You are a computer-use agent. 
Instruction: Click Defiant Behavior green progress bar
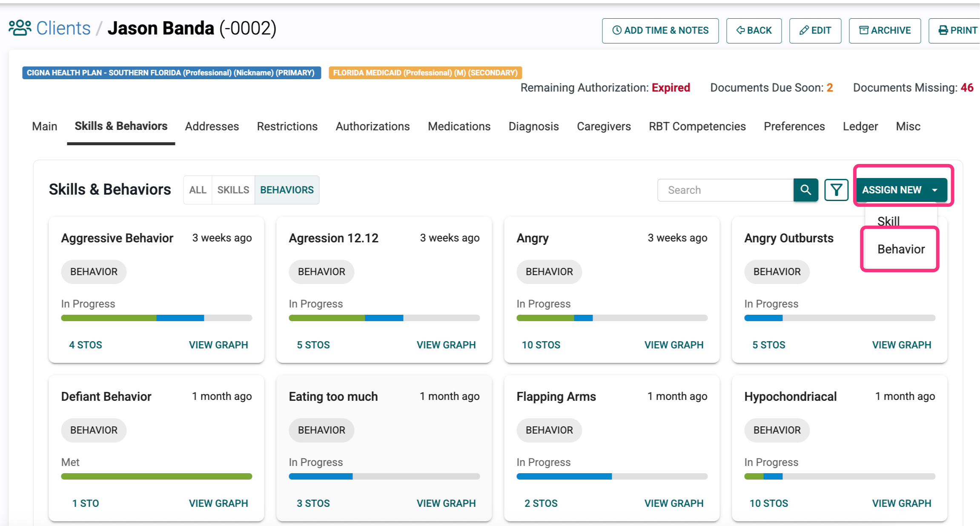pyautogui.click(x=156, y=476)
